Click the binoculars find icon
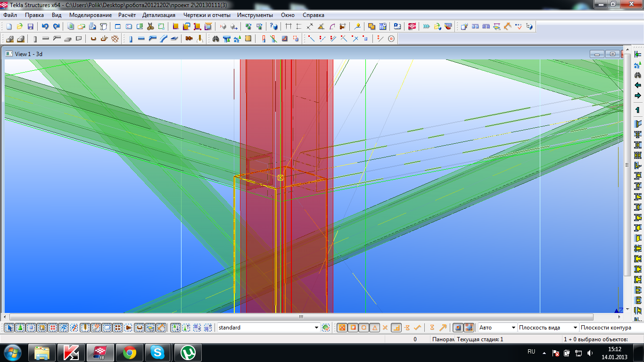 point(215,39)
